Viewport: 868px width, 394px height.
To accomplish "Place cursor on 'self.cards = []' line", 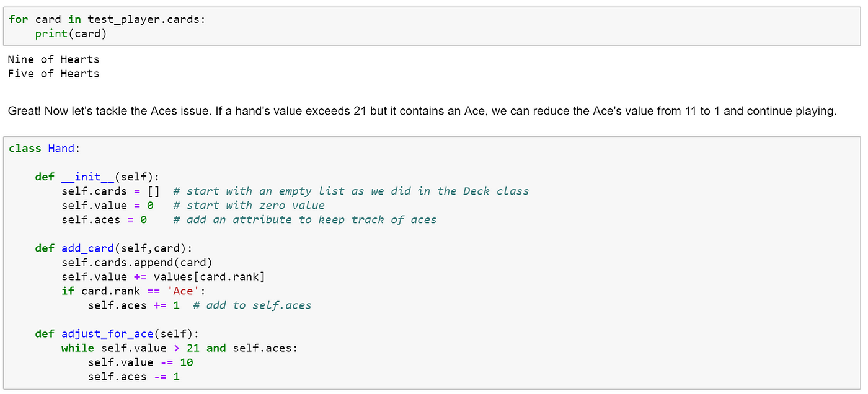I will [x=110, y=191].
